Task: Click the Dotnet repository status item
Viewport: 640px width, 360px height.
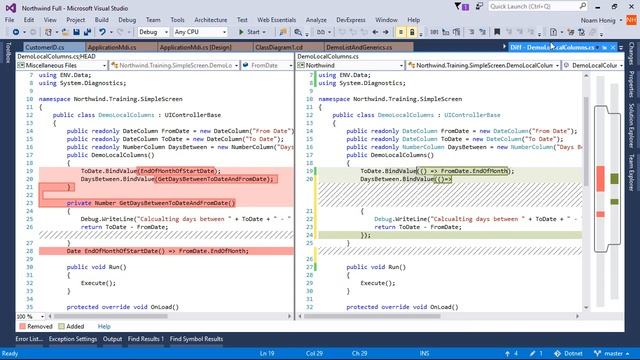Action: coord(568,353)
